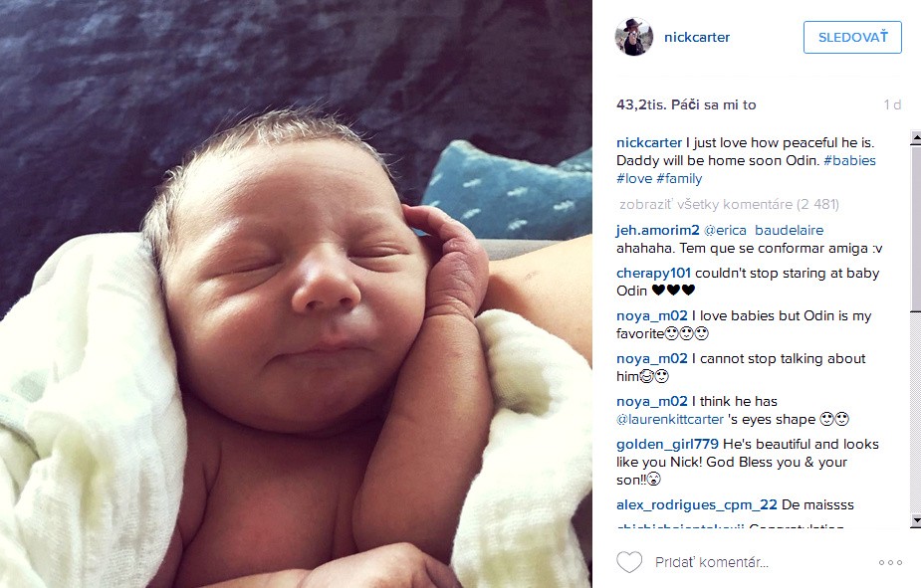
Task: Click the Sledovať follow button
Action: point(852,37)
